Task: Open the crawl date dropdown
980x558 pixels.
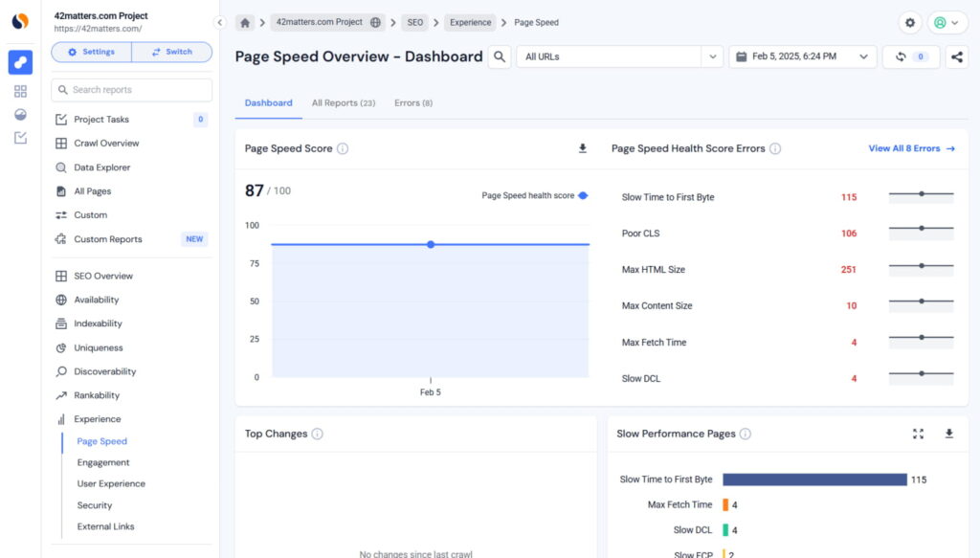Action: (x=802, y=56)
